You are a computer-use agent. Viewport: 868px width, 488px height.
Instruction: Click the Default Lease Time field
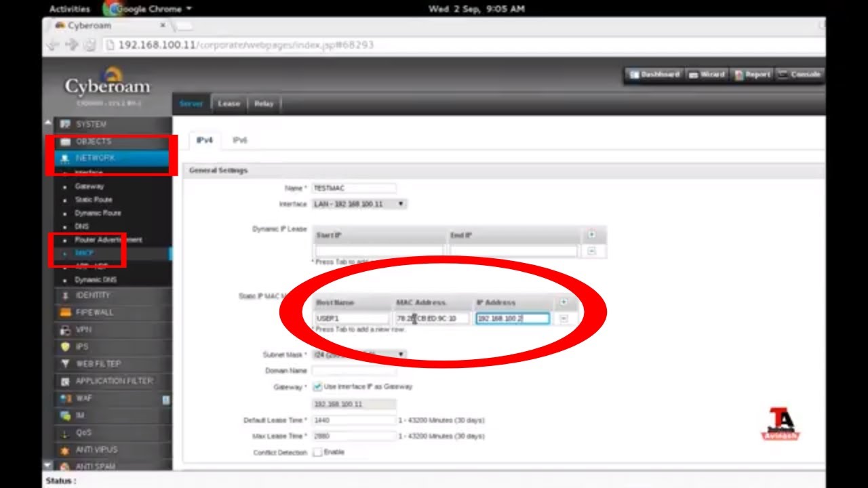pos(354,420)
